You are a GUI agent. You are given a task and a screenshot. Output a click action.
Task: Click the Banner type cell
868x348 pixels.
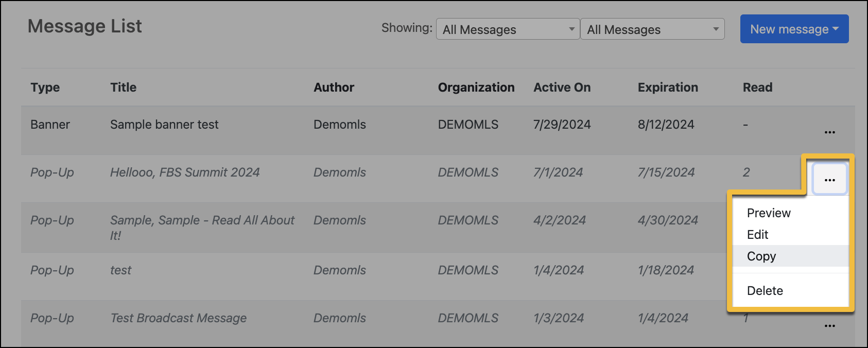pos(50,125)
